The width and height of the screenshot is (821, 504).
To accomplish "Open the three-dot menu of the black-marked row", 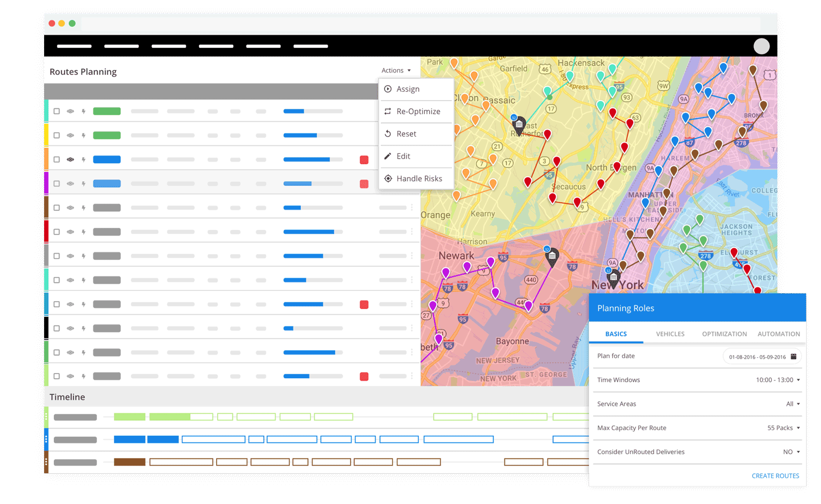I will (x=412, y=328).
